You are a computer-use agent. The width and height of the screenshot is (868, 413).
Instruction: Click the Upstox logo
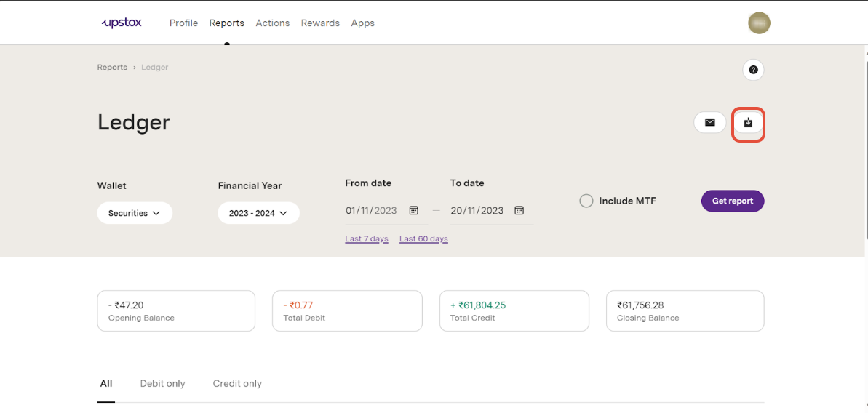coord(122,23)
